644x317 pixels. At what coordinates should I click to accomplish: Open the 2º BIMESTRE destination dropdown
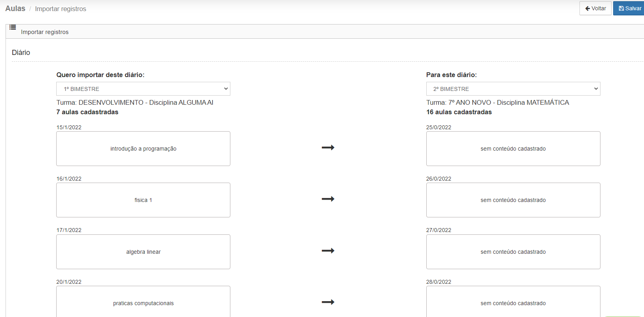(513, 89)
